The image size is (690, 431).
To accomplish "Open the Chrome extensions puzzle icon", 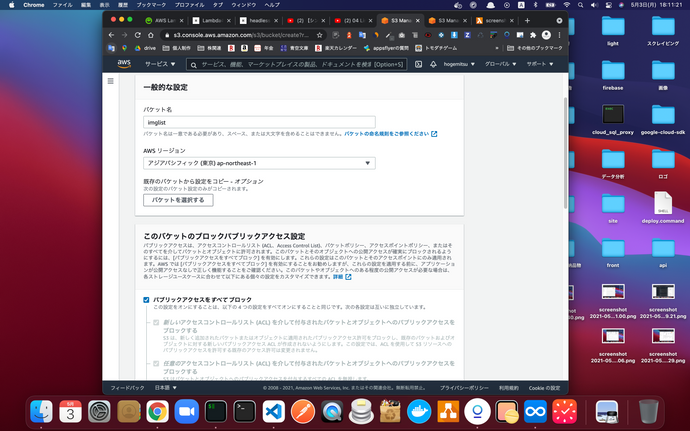I will pyautogui.click(x=533, y=35).
